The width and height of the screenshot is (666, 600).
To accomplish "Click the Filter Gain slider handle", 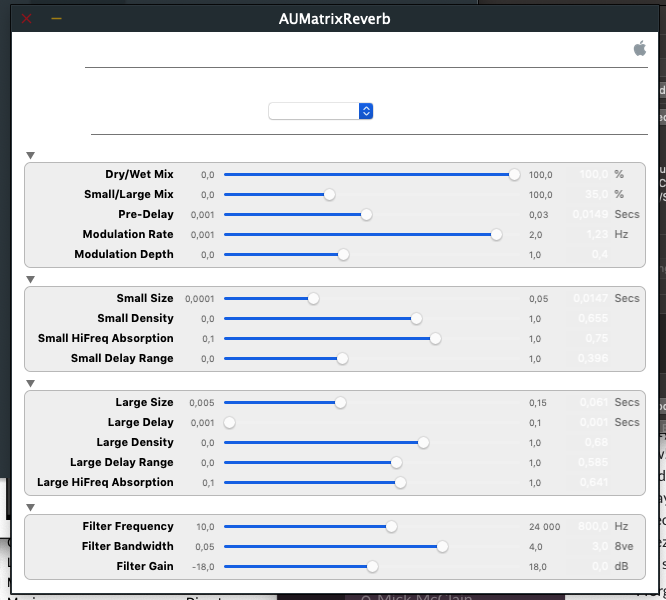I will tap(373, 566).
